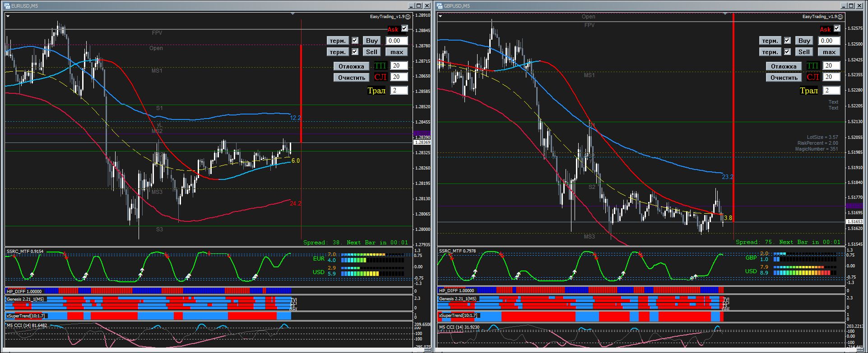Toggle the checkbox beside Sell on EURUSD
This screenshot has width=868, height=353.
355,52
